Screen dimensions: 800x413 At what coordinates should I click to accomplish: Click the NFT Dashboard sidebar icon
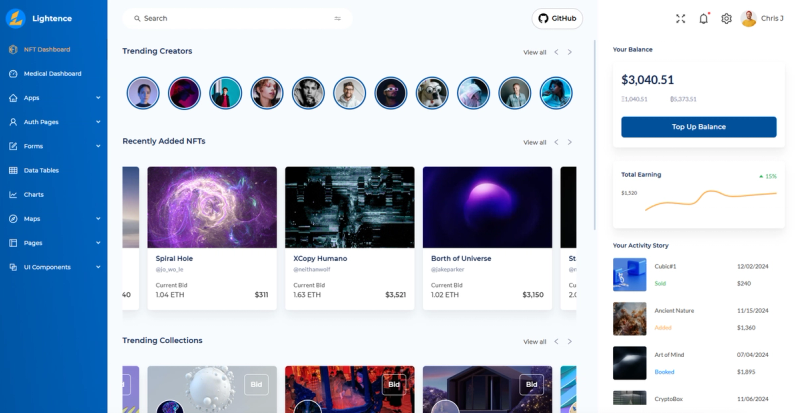pyautogui.click(x=13, y=50)
